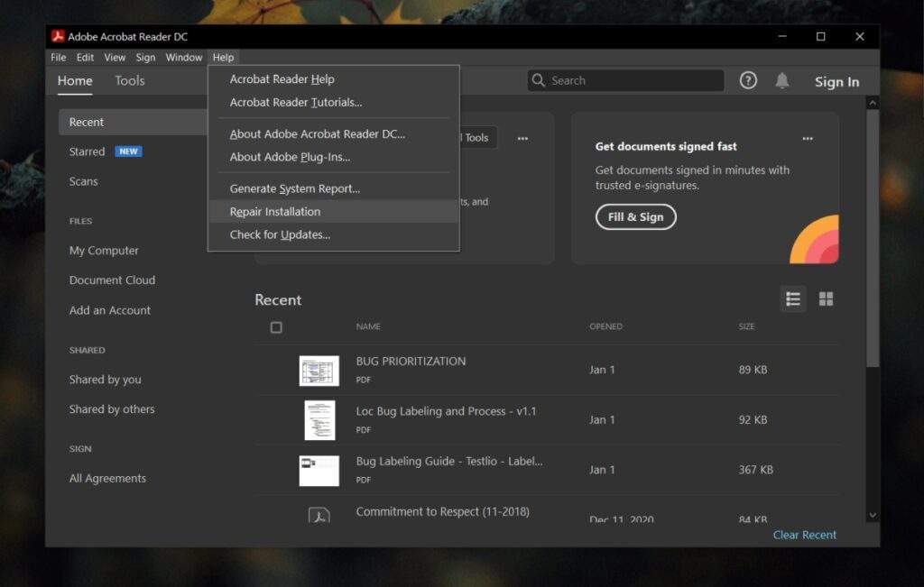
Task: Select the Starred item with NEW badge
Action: pos(87,151)
